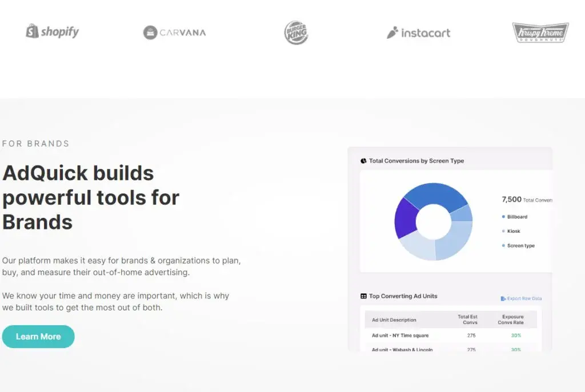This screenshot has width=585, height=392.
Task: Select the Kiosk legend entry
Action: pyautogui.click(x=511, y=232)
